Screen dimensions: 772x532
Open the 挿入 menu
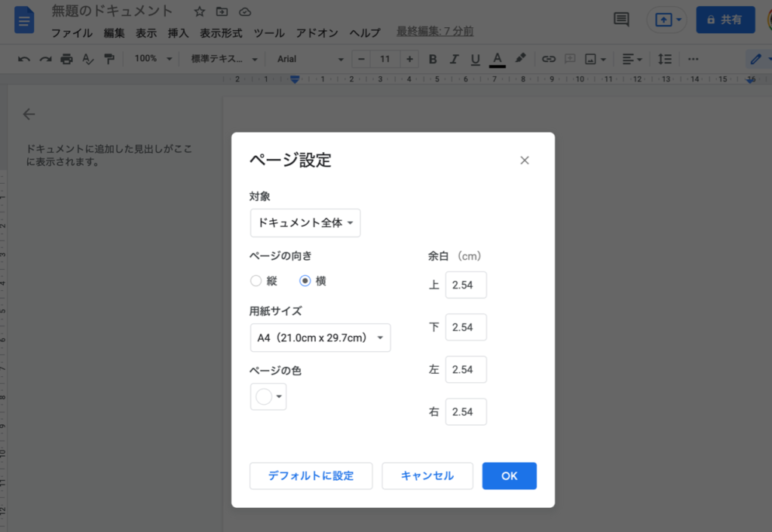178,33
